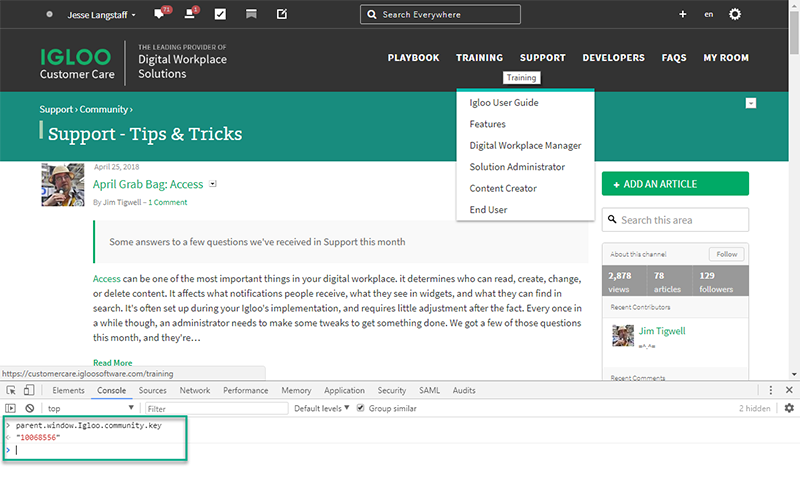Screen dimensions: 800x497
Task: Open the April Grab Bag: Access article
Action: click(x=148, y=184)
